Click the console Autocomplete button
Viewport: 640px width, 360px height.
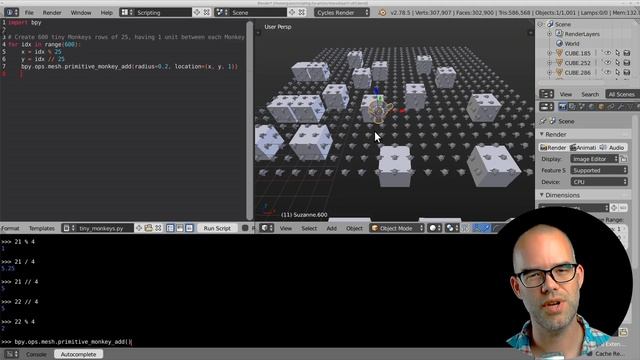tap(78, 354)
